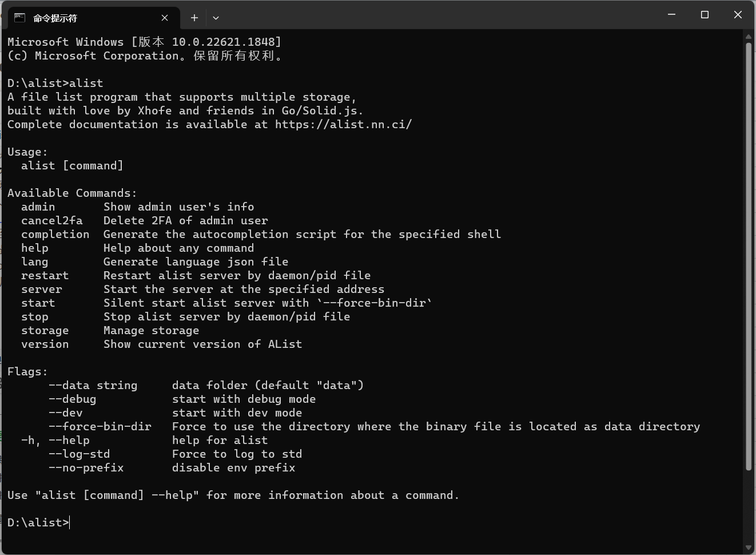Click the 'storage' command entry
The height and width of the screenshot is (555, 756).
[x=45, y=330]
